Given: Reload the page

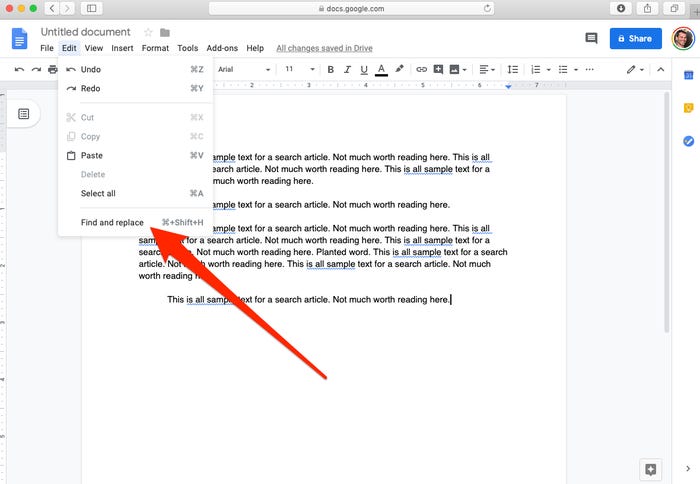Looking at the screenshot, I should coord(487,8).
